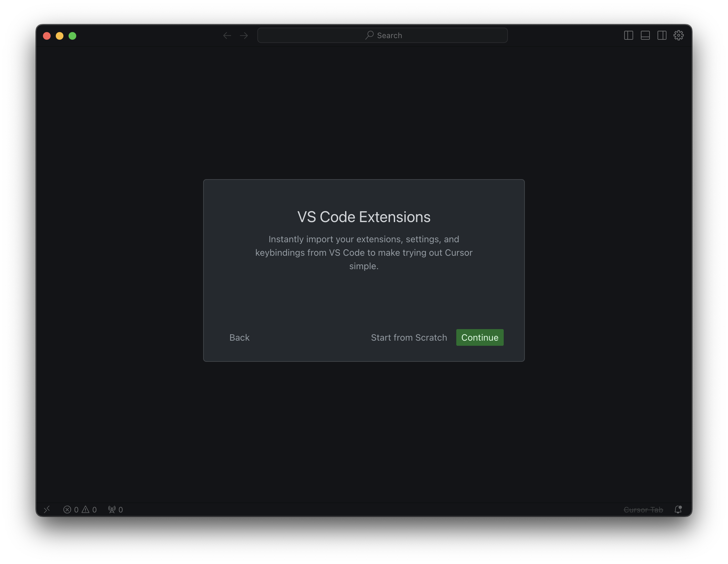The width and height of the screenshot is (728, 564).
Task: Click the Search bar at top
Action: point(382,35)
